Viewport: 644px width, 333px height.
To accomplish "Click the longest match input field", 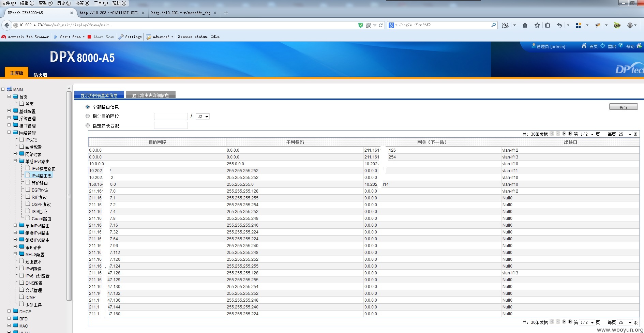I will pos(171,125).
